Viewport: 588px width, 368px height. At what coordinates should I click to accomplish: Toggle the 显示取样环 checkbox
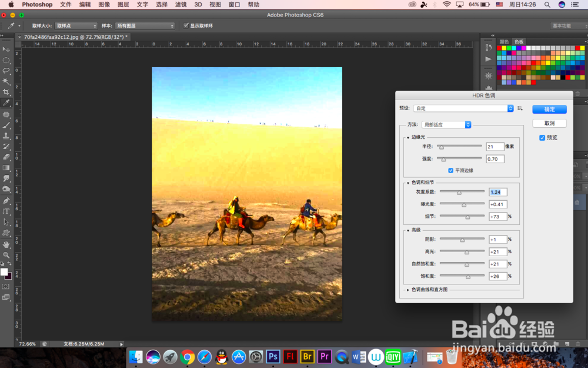pos(186,25)
